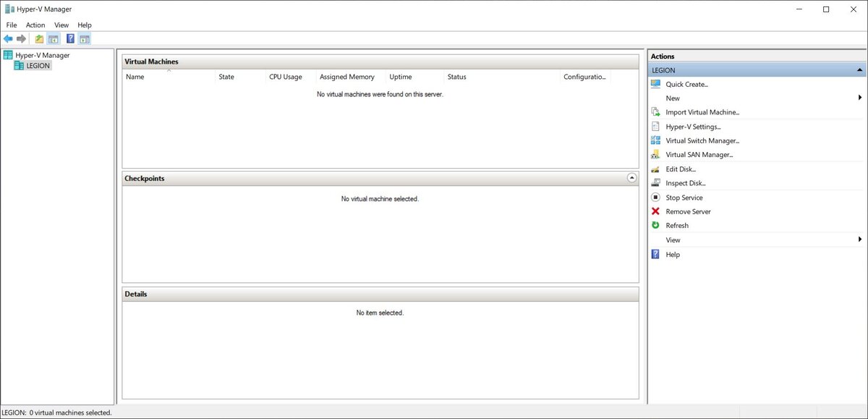The image size is (868, 419).
Task: Open the View menu in menu bar
Action: [61, 25]
